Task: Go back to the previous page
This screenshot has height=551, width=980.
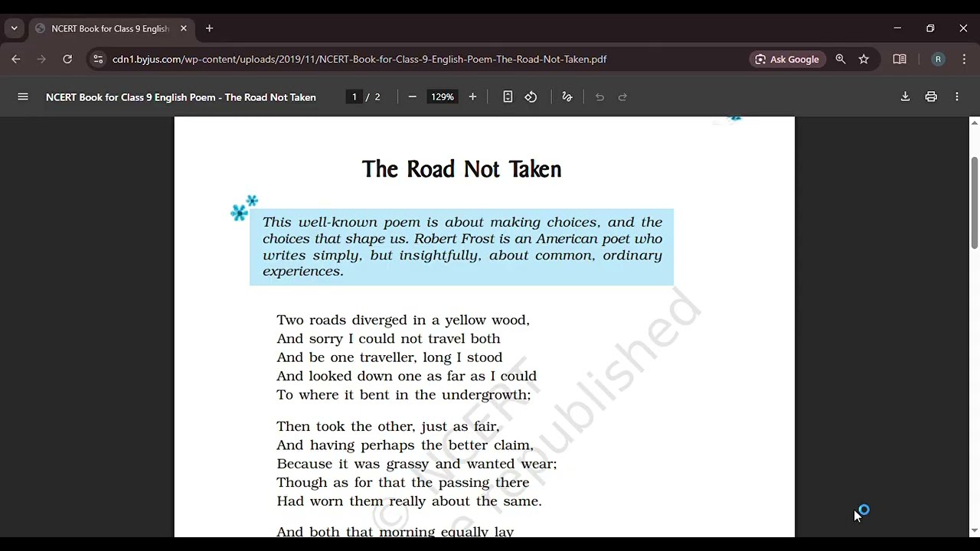Action: coord(16,59)
